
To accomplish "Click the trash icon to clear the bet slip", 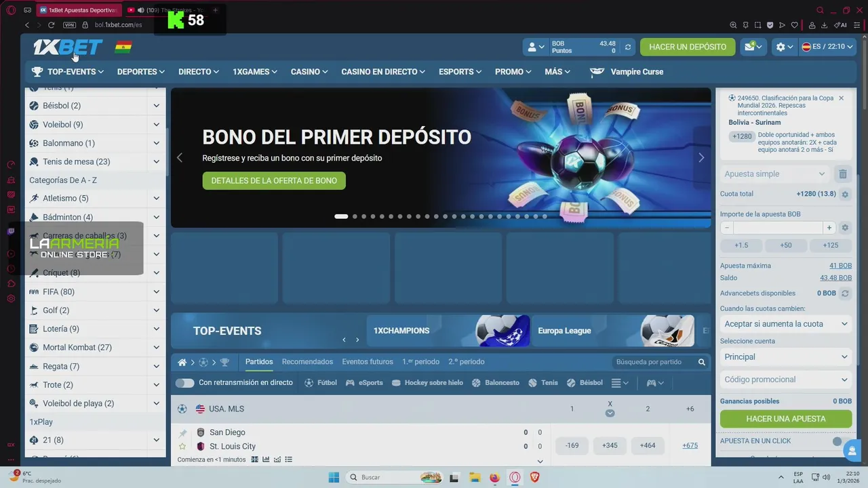I will pos(843,174).
